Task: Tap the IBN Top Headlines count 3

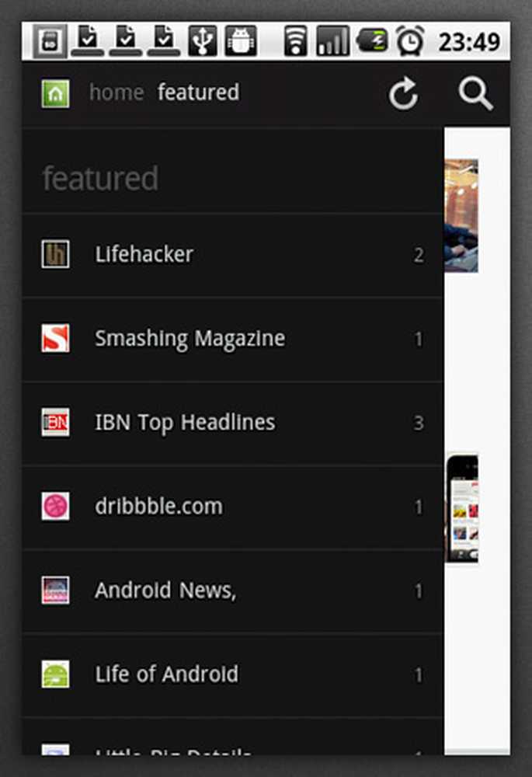Action: [x=419, y=423]
